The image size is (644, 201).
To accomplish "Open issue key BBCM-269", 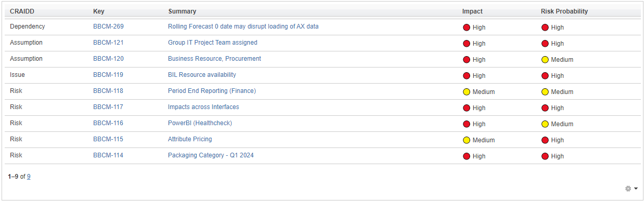I will point(108,26).
